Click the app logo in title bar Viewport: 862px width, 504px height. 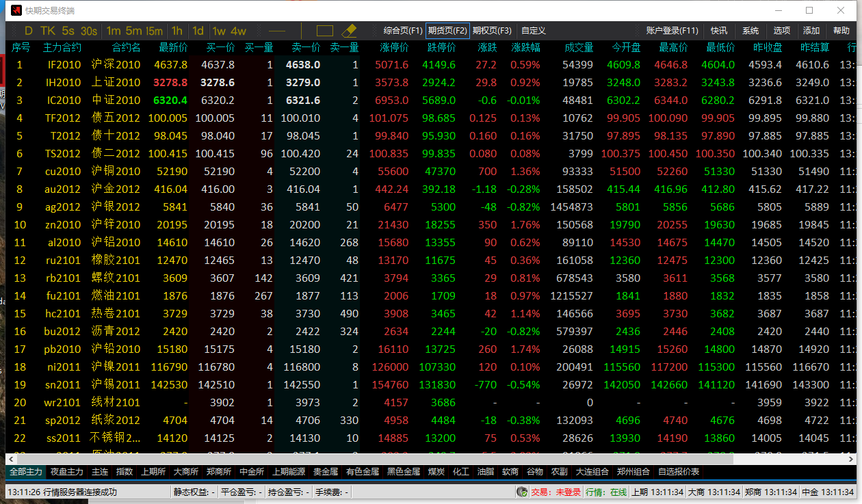pos(16,10)
